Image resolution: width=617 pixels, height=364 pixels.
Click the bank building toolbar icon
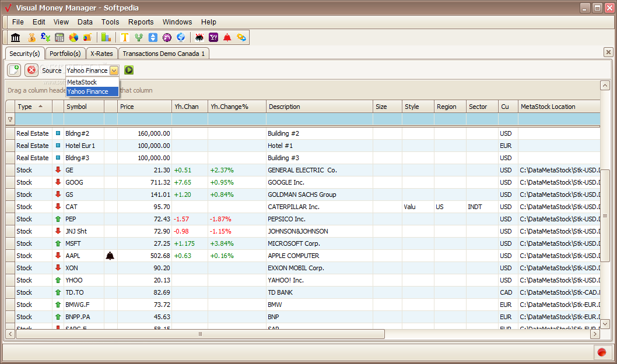15,37
